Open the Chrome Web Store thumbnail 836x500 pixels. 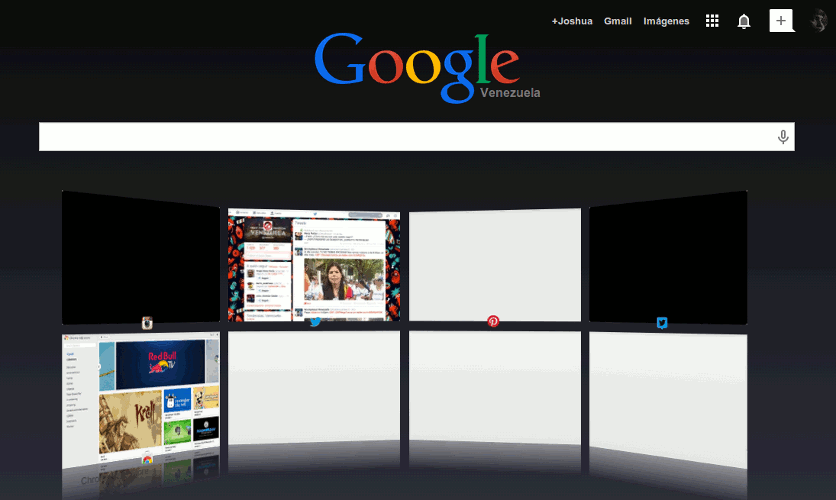click(141, 400)
